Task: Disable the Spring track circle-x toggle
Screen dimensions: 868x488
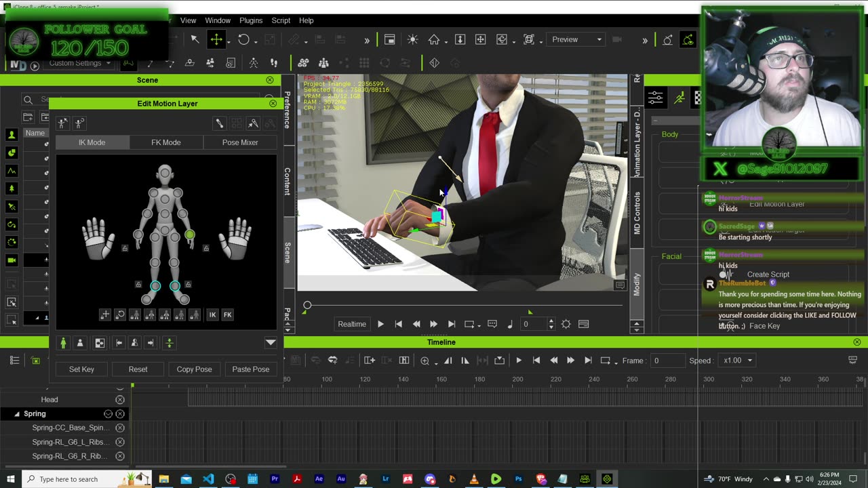Action: pyautogui.click(x=120, y=413)
